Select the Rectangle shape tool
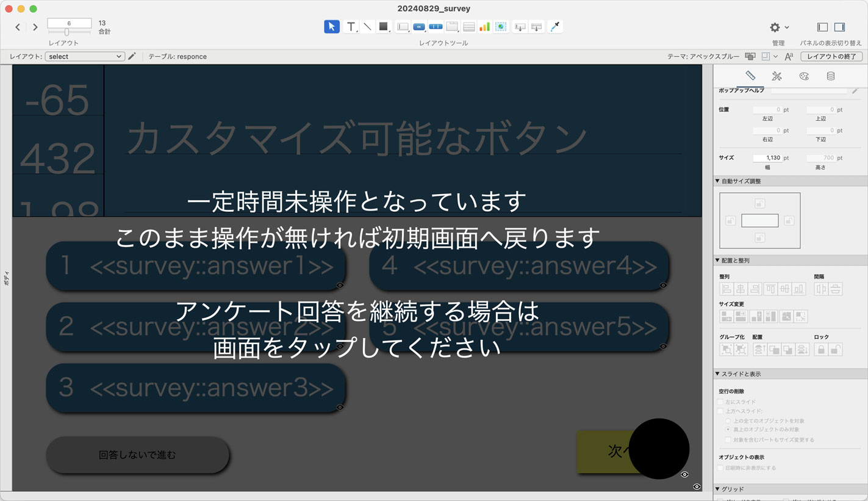This screenshot has width=868, height=501. [384, 26]
